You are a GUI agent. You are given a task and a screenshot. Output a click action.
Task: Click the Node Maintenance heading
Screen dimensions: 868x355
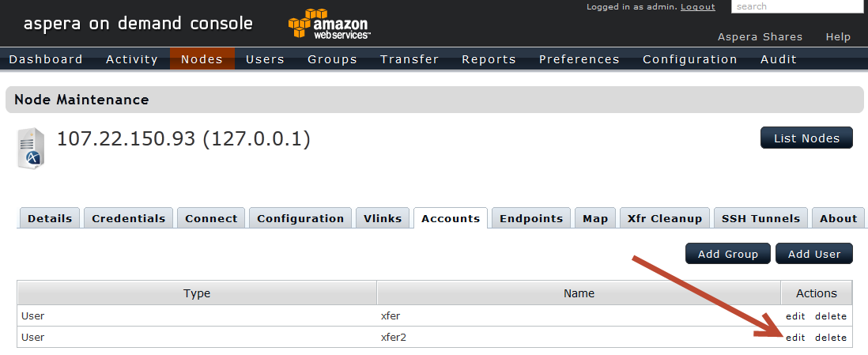[81, 100]
